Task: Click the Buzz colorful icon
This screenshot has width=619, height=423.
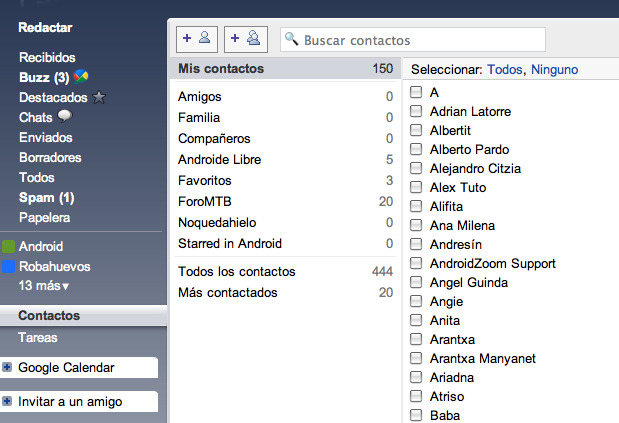Action: [81, 77]
